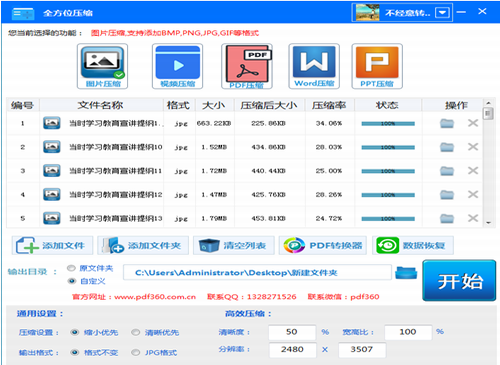Open the user account dropdown arrow
Image resolution: width=500 pixels, height=365 pixels.
point(442,13)
